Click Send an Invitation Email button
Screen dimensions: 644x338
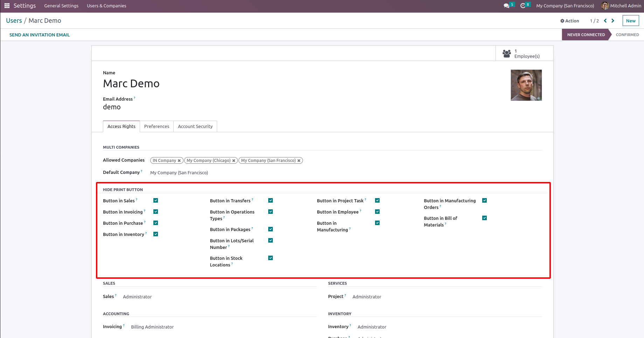tap(40, 35)
